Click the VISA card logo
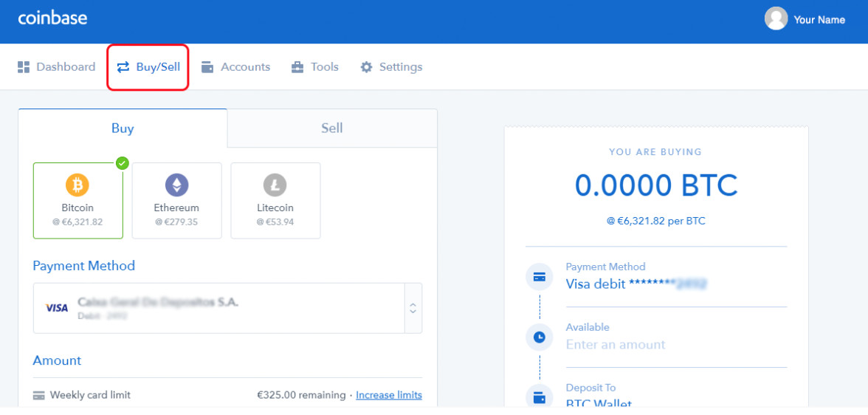 click(x=56, y=308)
